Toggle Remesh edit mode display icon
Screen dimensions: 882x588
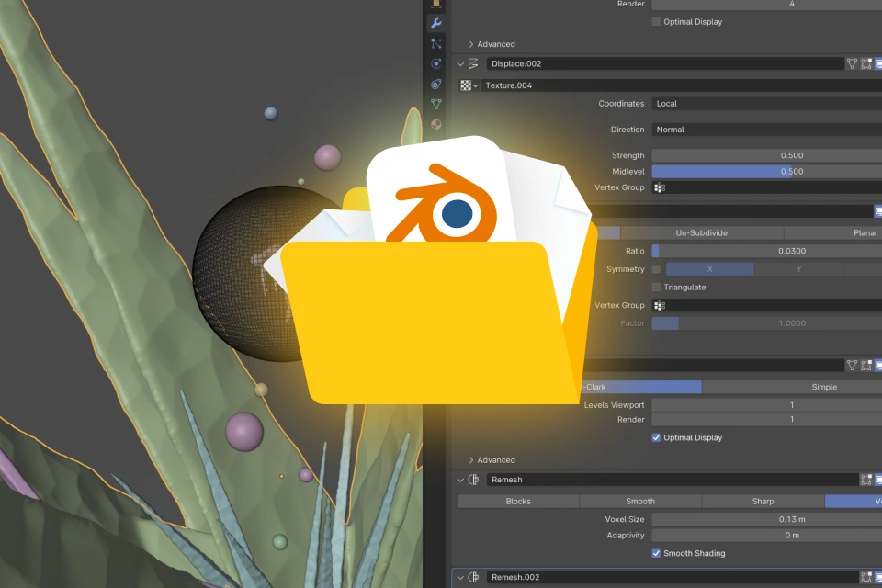click(866, 480)
